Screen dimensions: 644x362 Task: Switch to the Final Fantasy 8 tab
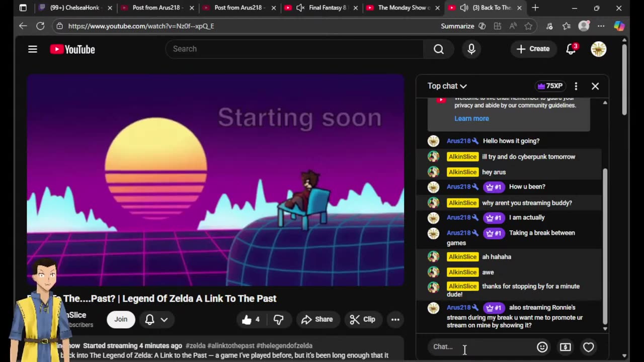[321, 8]
